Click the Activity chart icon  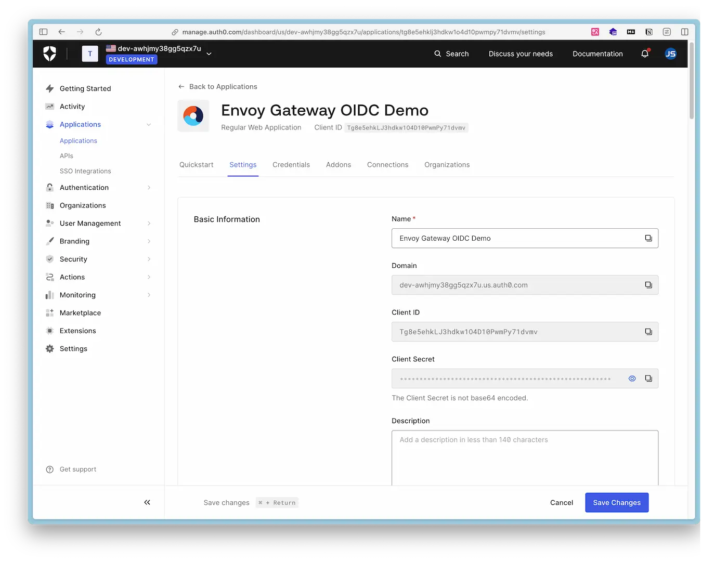(x=50, y=107)
